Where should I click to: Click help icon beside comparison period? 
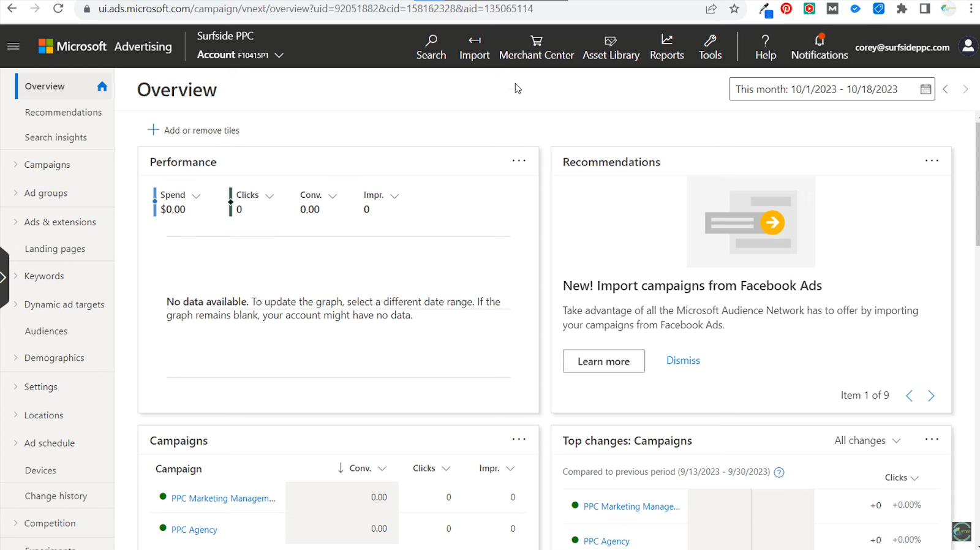(x=779, y=472)
